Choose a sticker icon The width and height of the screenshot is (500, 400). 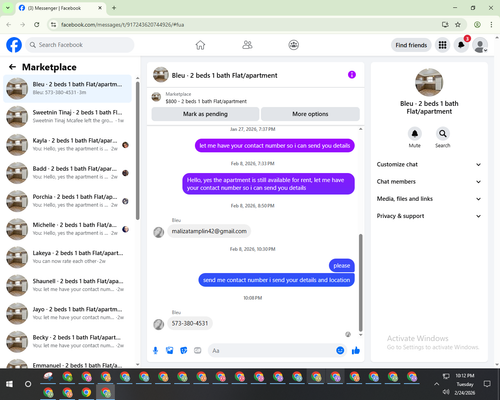click(x=184, y=350)
